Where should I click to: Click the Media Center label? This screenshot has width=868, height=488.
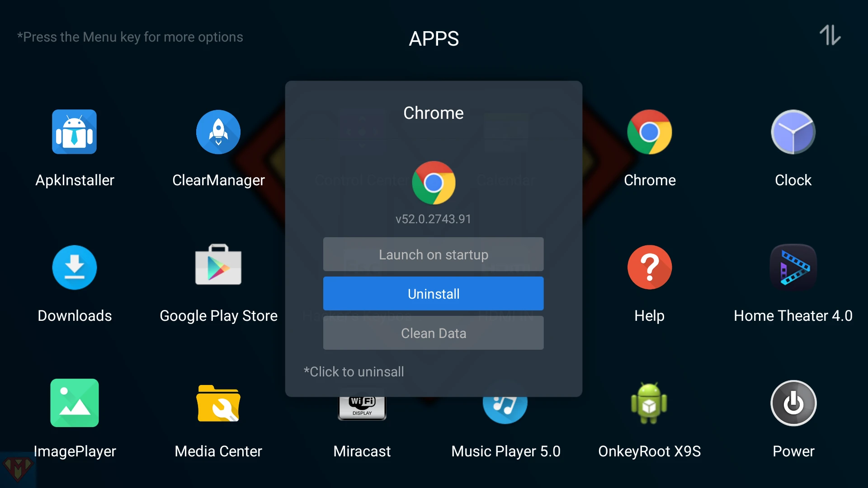click(x=218, y=451)
